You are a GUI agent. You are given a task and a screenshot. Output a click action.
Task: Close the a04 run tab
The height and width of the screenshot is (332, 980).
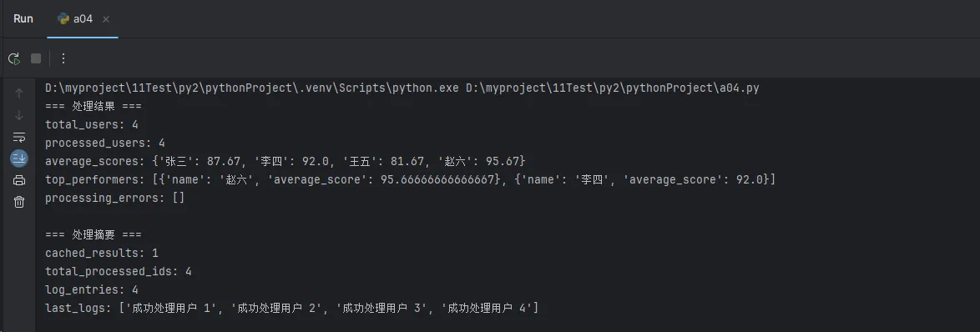pos(106,19)
